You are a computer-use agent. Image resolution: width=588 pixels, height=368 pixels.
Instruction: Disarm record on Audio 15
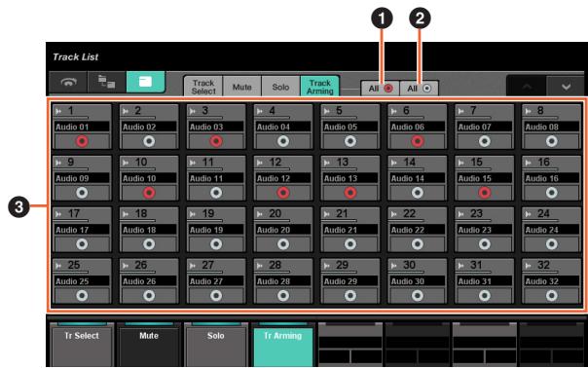click(x=485, y=193)
